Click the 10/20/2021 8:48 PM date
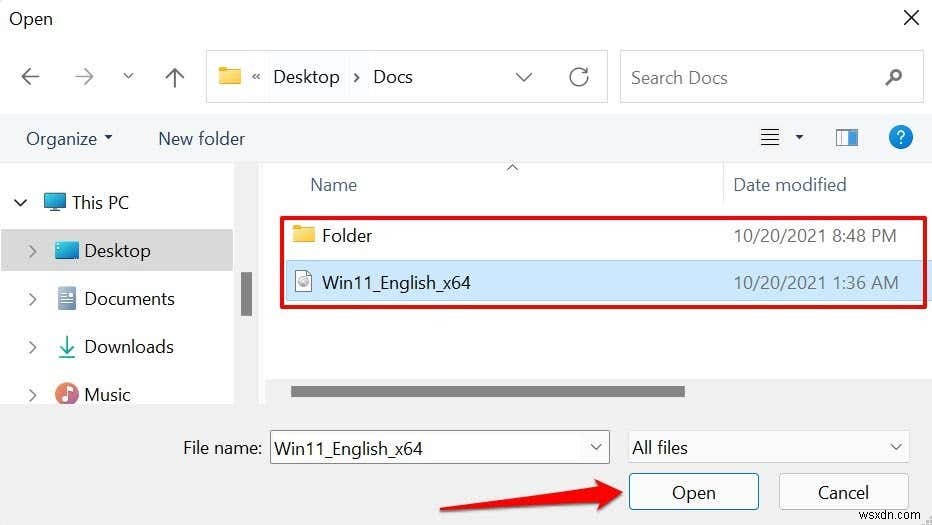932x525 pixels. (x=814, y=236)
